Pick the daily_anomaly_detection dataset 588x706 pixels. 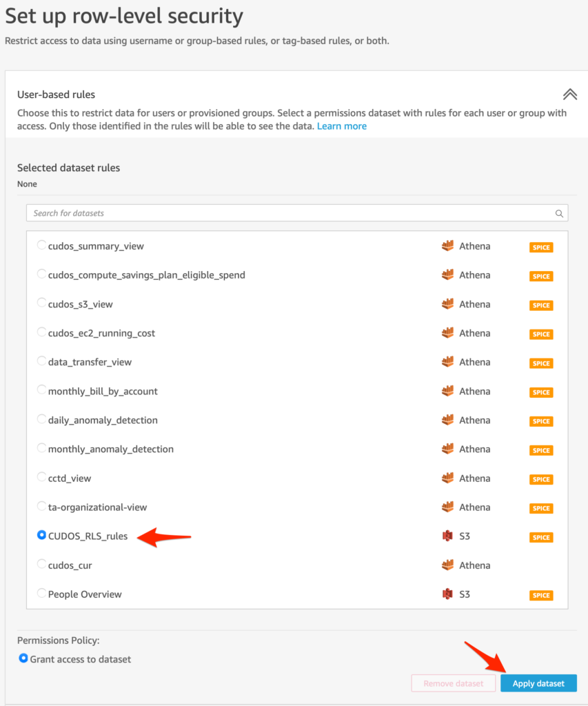[x=103, y=420]
